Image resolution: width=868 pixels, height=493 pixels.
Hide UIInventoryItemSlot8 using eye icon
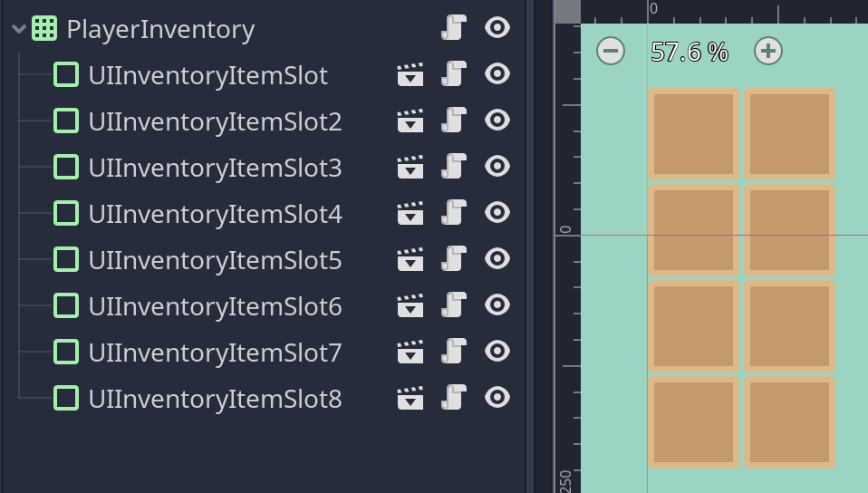(497, 397)
